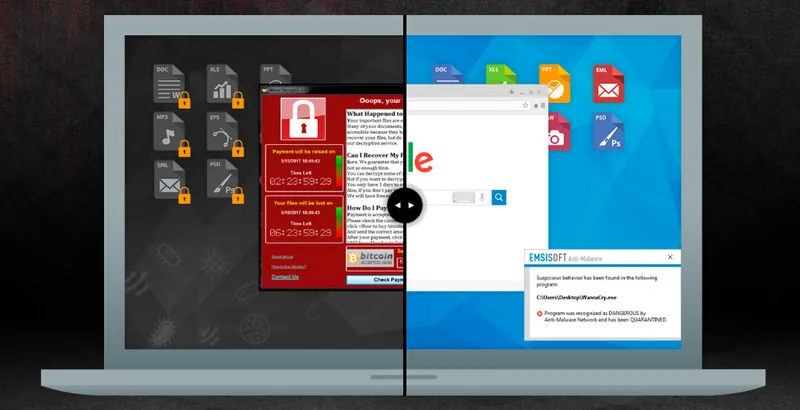Open the locked MP3 file icon
The width and height of the screenshot is (800, 410).
click(170, 133)
